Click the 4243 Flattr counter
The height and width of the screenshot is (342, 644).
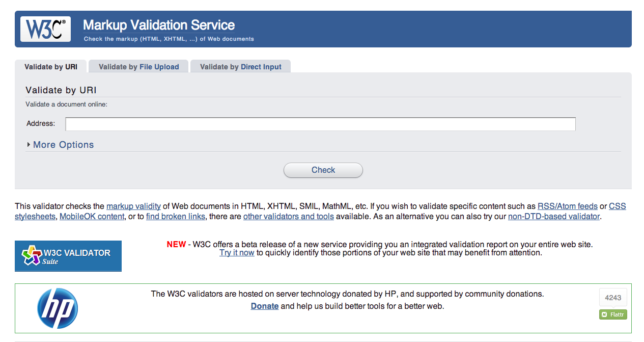pyautogui.click(x=613, y=298)
